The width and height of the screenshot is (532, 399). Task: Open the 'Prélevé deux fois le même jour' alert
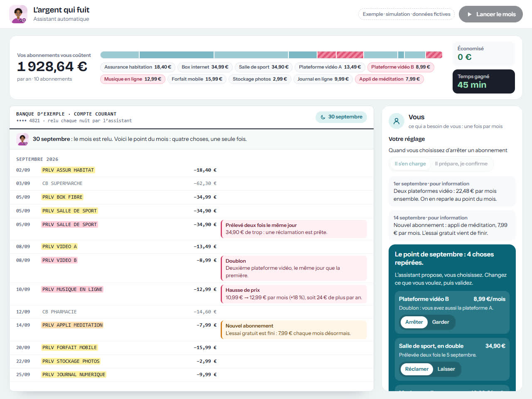294,229
